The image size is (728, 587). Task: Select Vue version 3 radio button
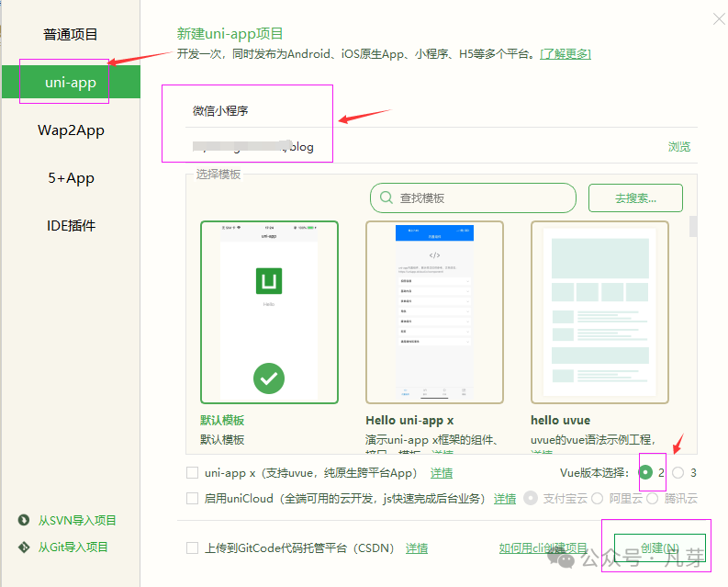click(x=678, y=473)
